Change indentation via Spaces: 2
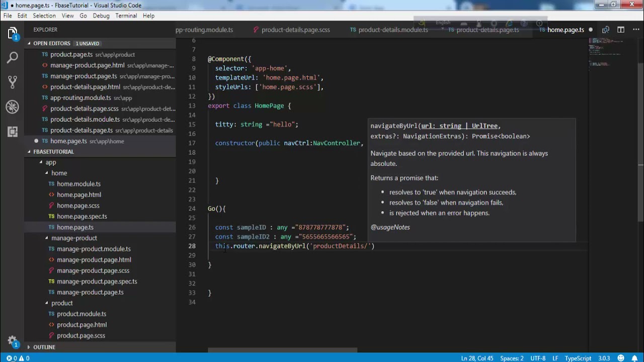 (512, 358)
